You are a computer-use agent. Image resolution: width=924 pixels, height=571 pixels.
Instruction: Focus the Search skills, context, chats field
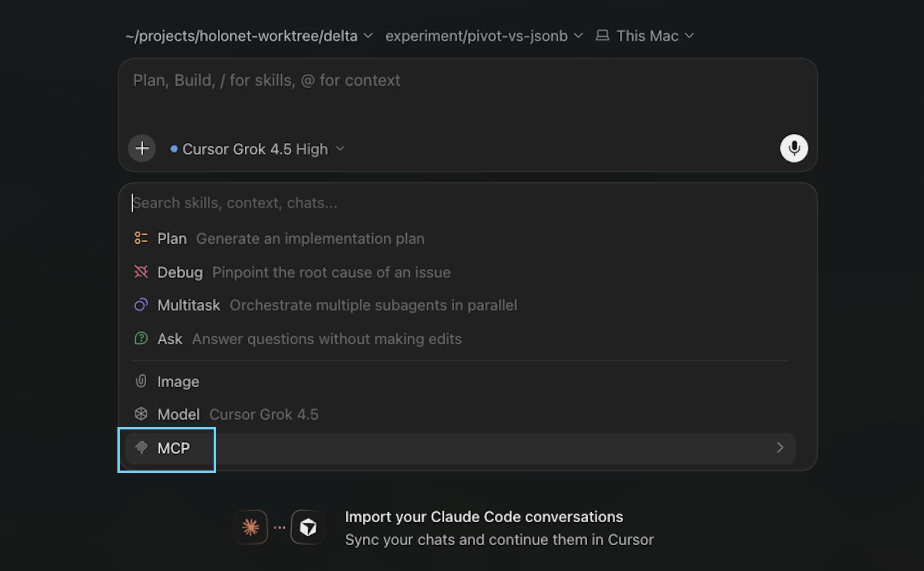click(x=460, y=203)
